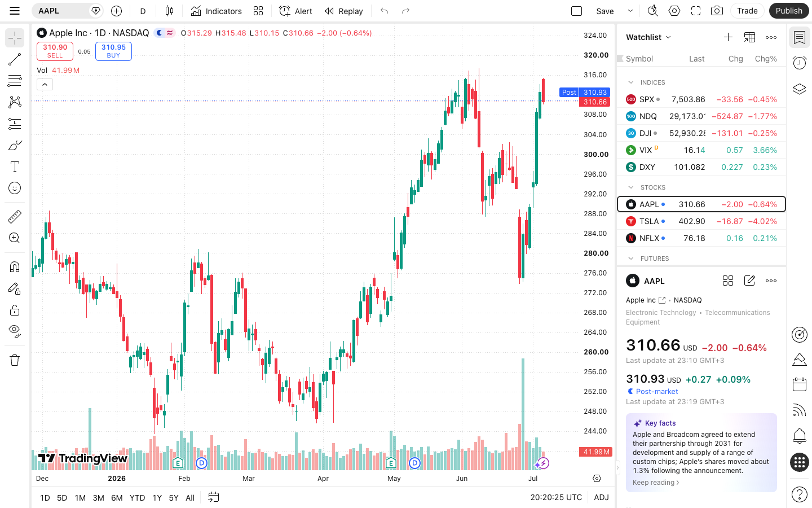Add a symbol to compare
Viewport: 812px width, 508px height.
coord(116,11)
